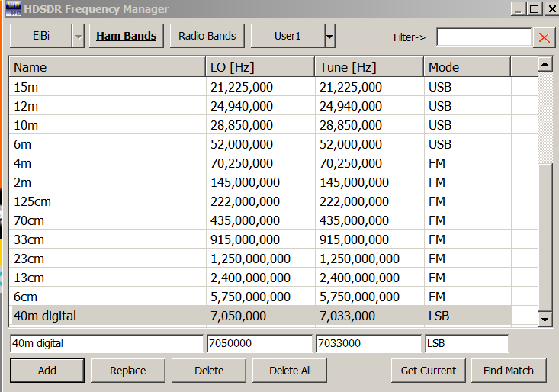Select the 6cm row
The width and height of the screenshot is (559, 392).
click(x=274, y=297)
